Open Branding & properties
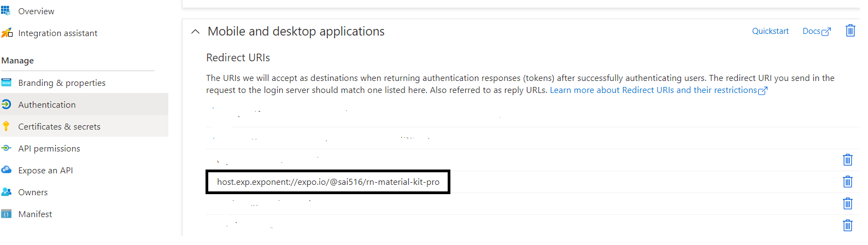The image size is (868, 245). tap(62, 83)
